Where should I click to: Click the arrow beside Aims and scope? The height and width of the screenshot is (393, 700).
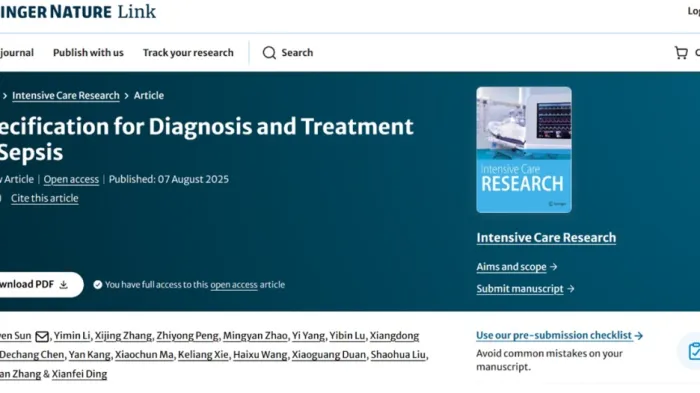click(554, 267)
